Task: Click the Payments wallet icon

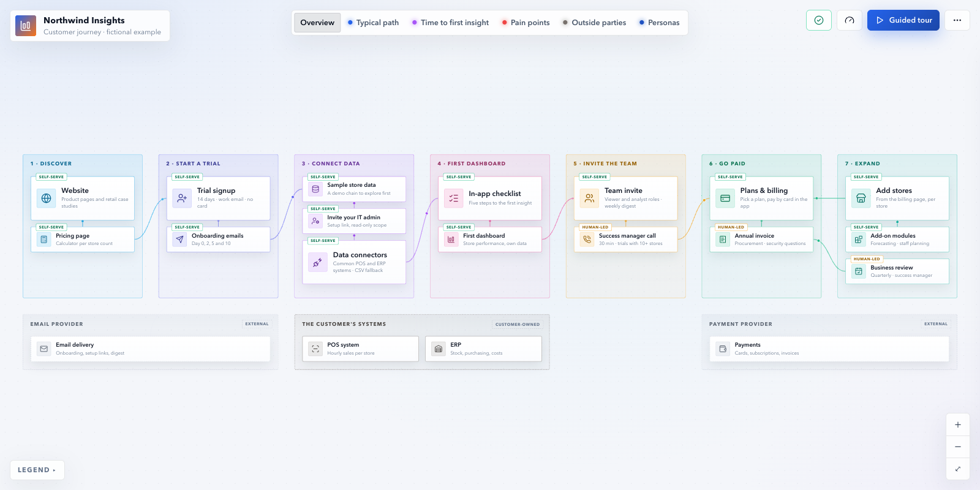Action: (723, 349)
